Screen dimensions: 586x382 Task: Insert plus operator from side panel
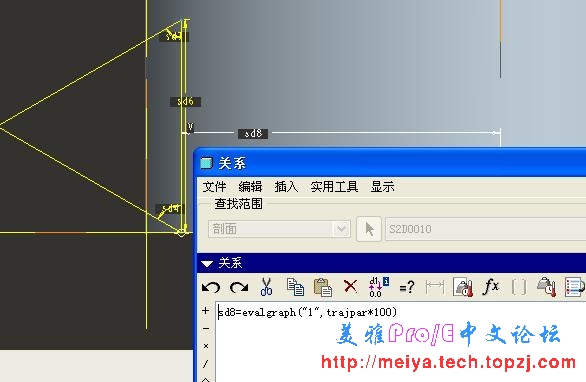coord(206,311)
